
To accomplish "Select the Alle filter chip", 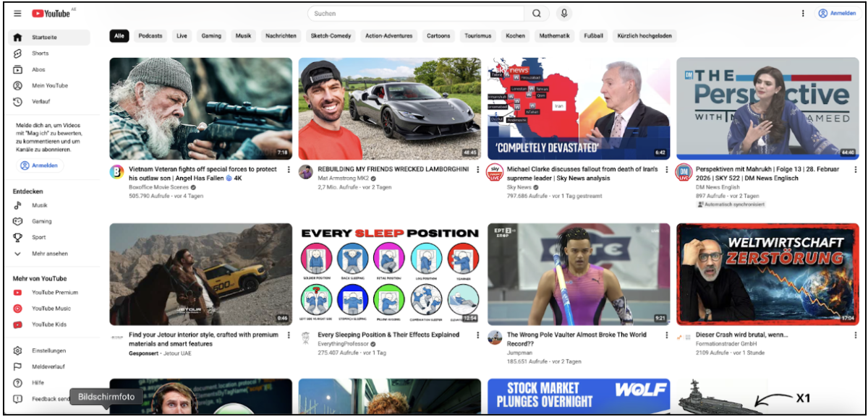I will coord(119,35).
